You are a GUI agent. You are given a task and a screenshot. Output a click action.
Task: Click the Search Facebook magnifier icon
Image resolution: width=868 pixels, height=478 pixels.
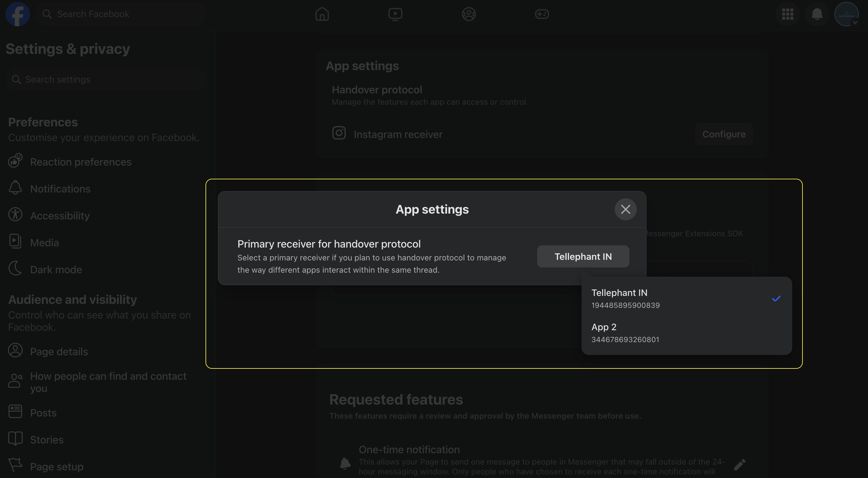(x=47, y=14)
